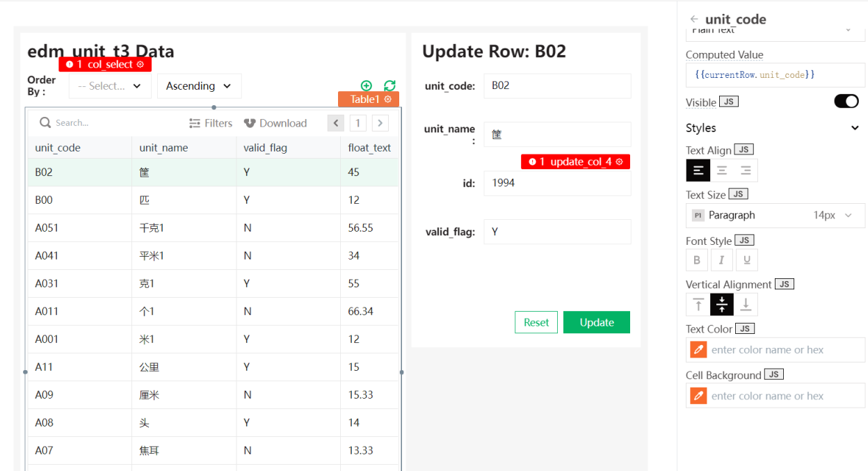This screenshot has width=868, height=471.
Task: Click the green refresh table icon
Action: coord(389,86)
